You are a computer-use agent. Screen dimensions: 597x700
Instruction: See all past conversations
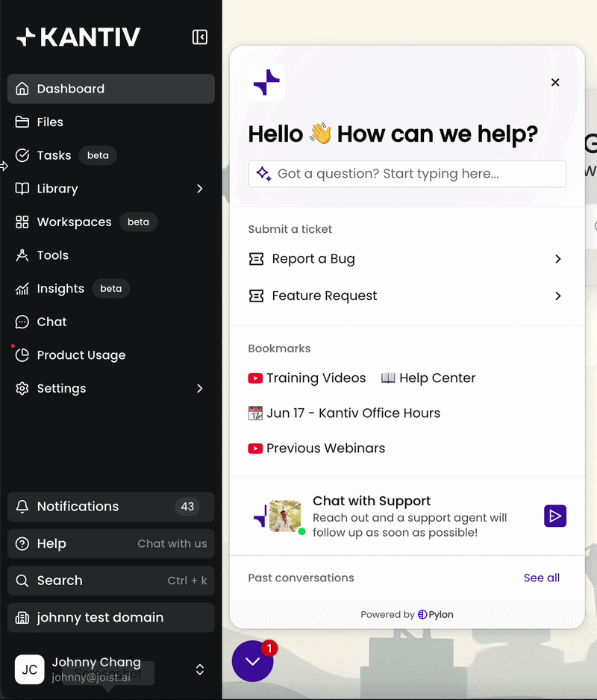point(541,578)
